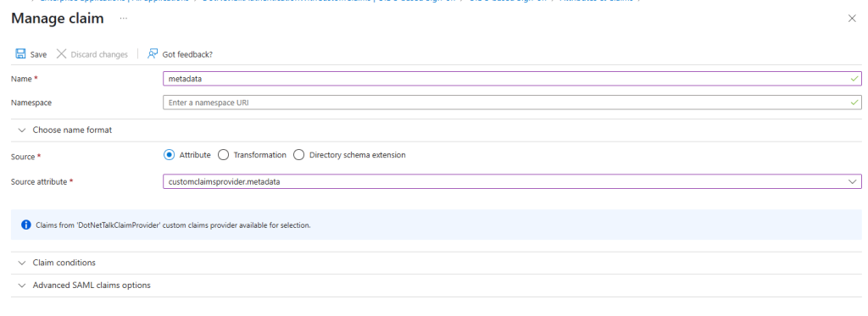The image size is (868, 316).
Task: Click the ellipsis next to Manage claim
Action: click(124, 19)
